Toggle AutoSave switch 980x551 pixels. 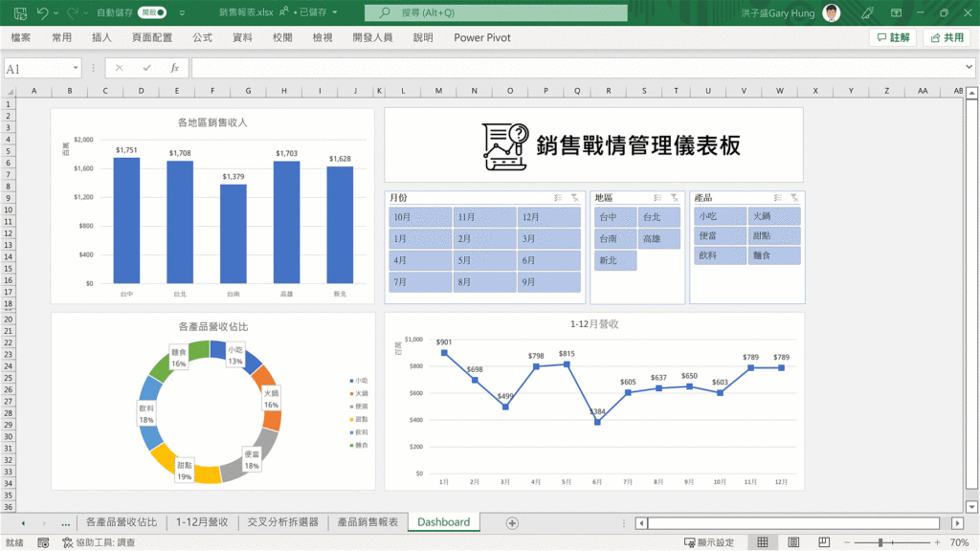[x=152, y=12]
